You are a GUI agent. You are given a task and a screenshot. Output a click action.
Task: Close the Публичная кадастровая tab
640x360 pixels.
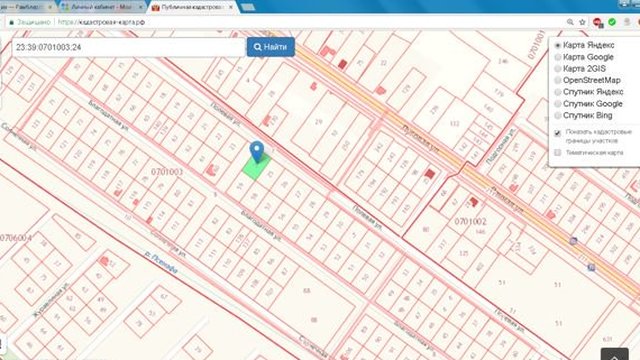coord(231,7)
